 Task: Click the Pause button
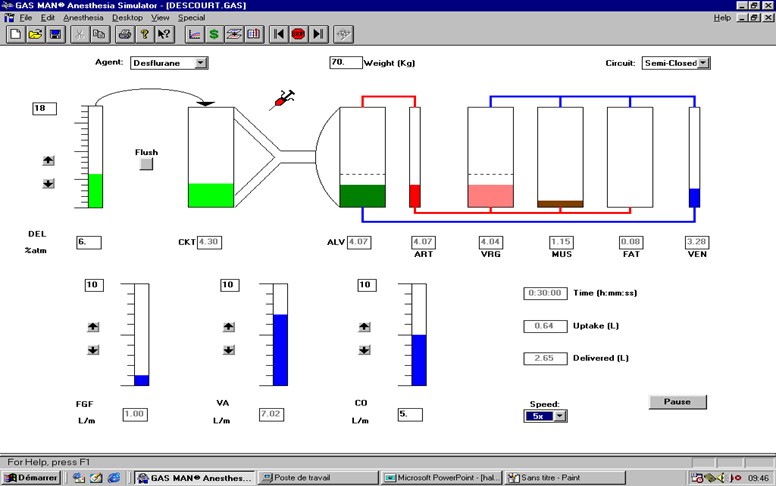(677, 401)
